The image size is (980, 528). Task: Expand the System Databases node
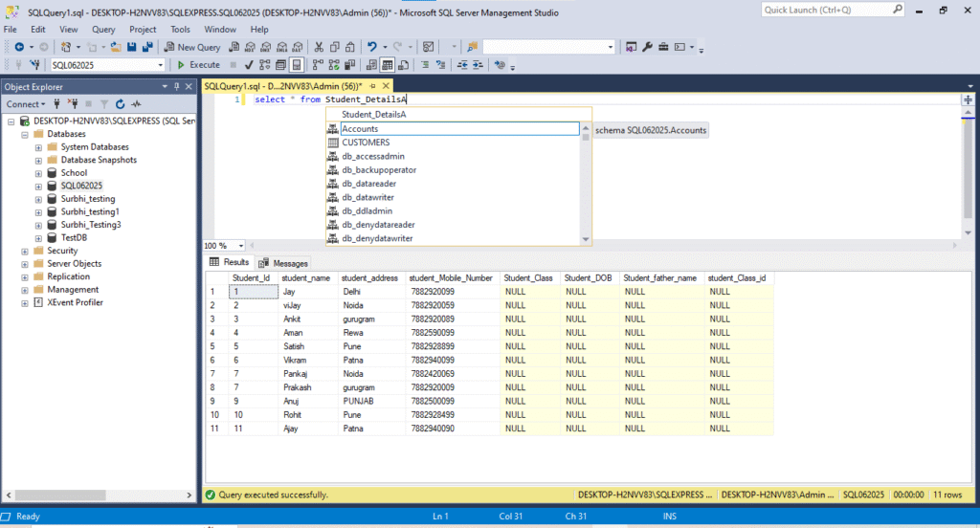38,147
